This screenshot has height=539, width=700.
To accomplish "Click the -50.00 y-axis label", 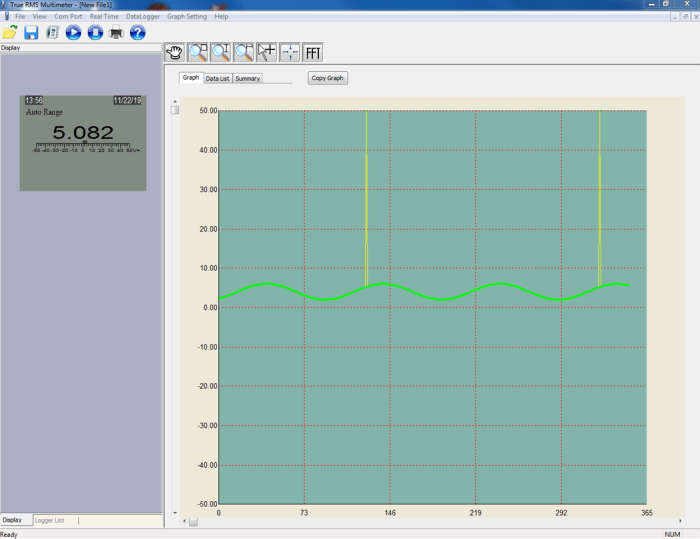I will (207, 504).
